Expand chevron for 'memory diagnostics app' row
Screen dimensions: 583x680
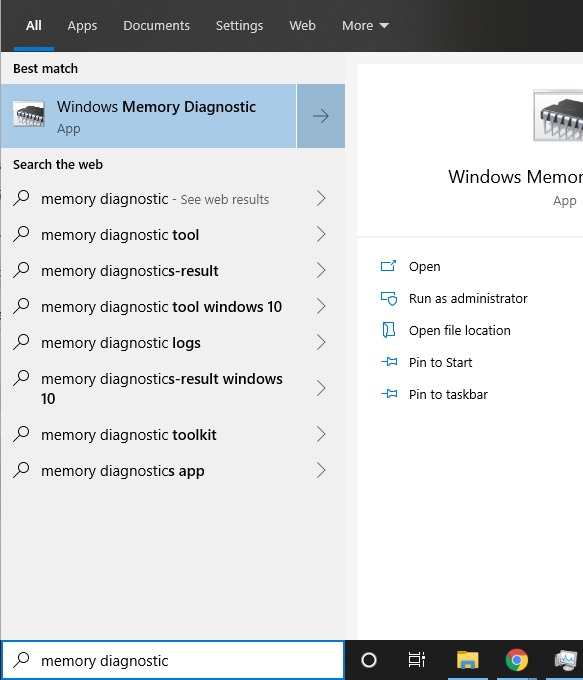coord(321,470)
